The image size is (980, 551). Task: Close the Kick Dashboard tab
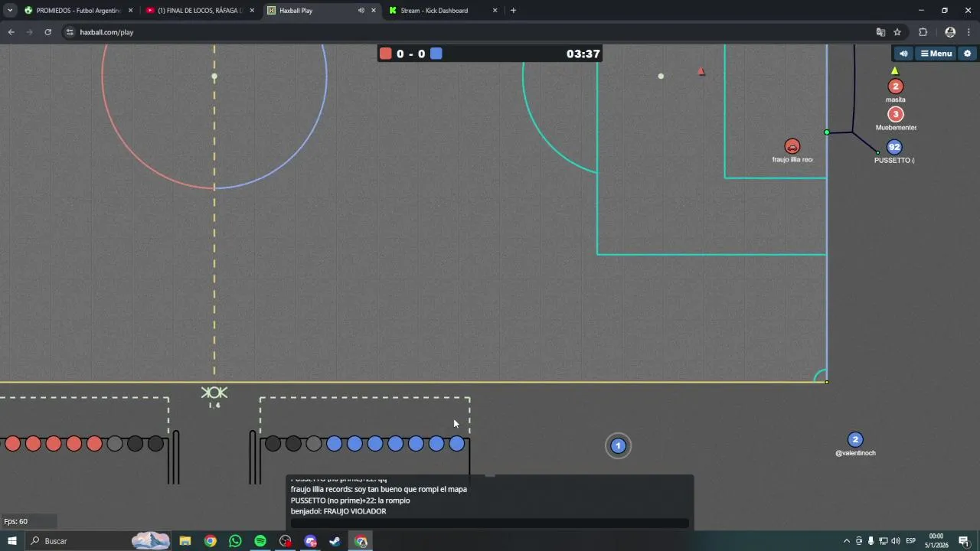point(495,11)
